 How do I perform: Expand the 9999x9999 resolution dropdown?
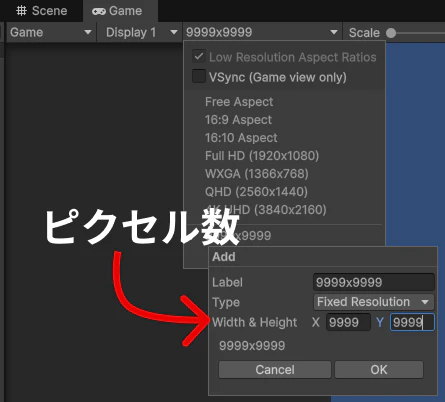tap(262, 32)
